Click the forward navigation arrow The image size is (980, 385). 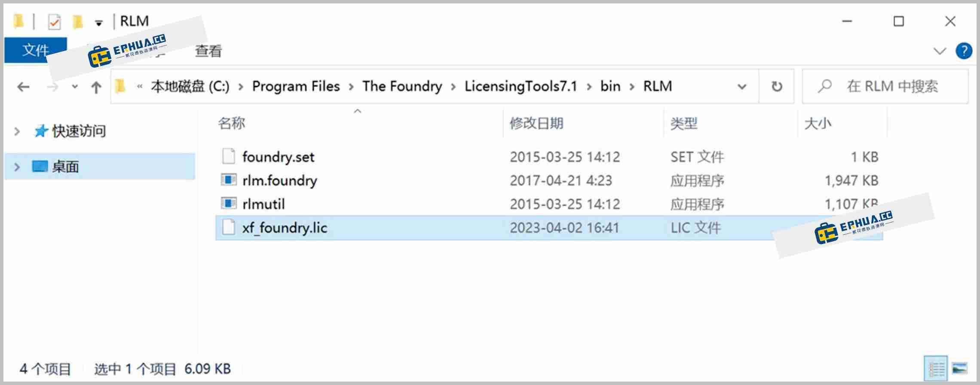coord(52,86)
